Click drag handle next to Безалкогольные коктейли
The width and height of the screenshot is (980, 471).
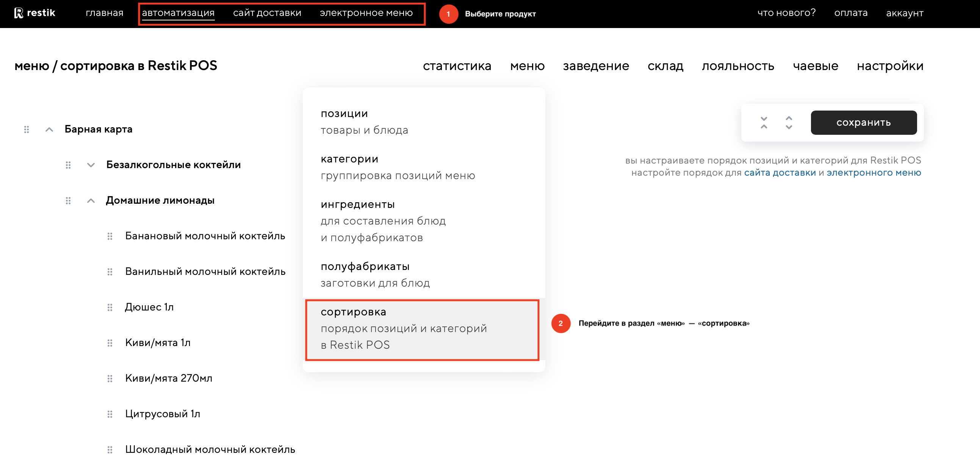point(68,165)
